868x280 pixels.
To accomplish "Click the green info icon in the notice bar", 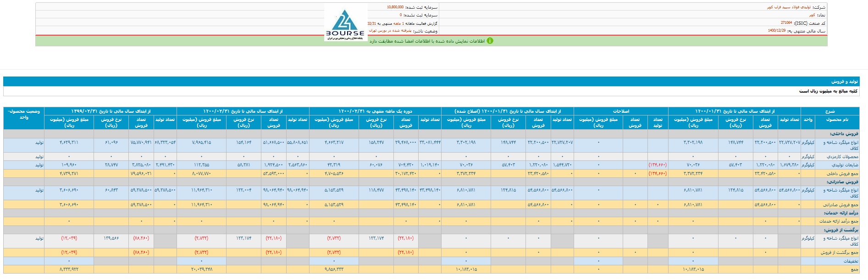I will click(x=490, y=41).
